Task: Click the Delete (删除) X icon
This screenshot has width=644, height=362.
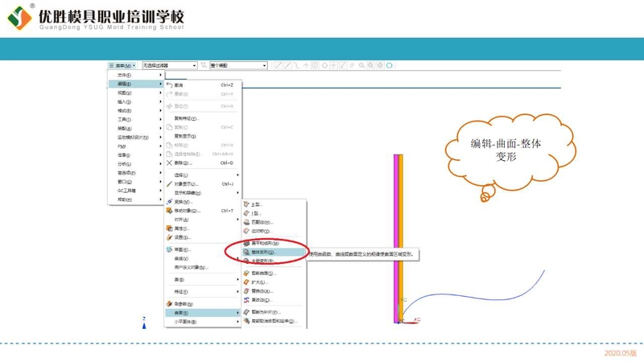Action: click(169, 162)
